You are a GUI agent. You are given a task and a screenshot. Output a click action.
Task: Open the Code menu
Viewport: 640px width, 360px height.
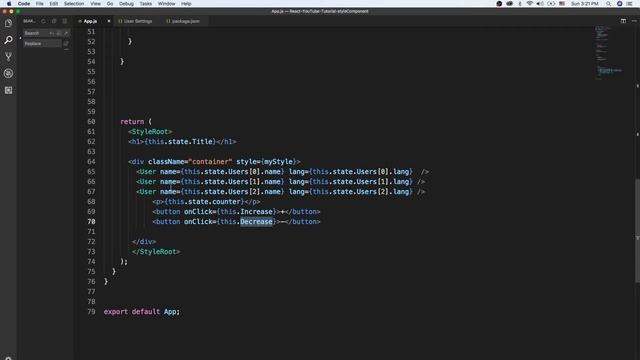tap(24, 4)
